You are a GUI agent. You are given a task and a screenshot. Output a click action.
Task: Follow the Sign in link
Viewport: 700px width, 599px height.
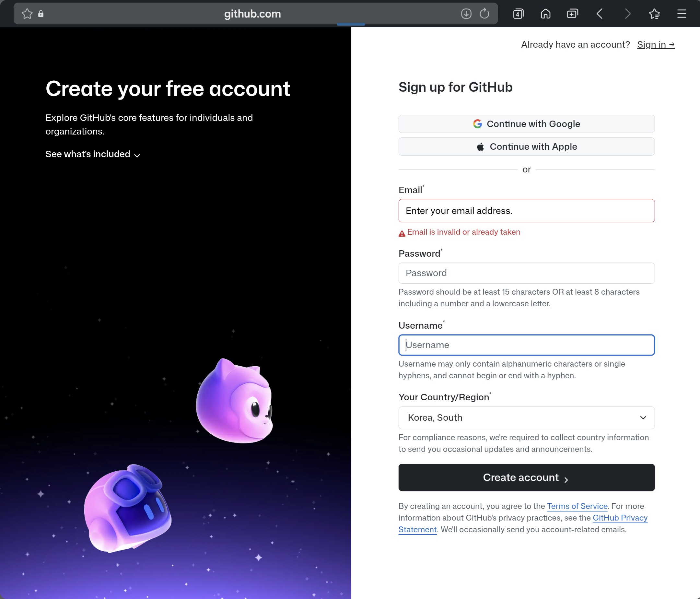(x=655, y=45)
